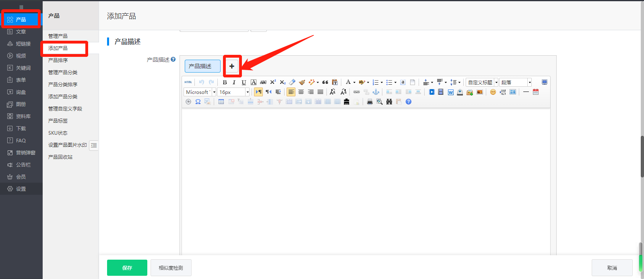Insert a table in the editor
The height and width of the screenshot is (279, 644).
tap(221, 102)
